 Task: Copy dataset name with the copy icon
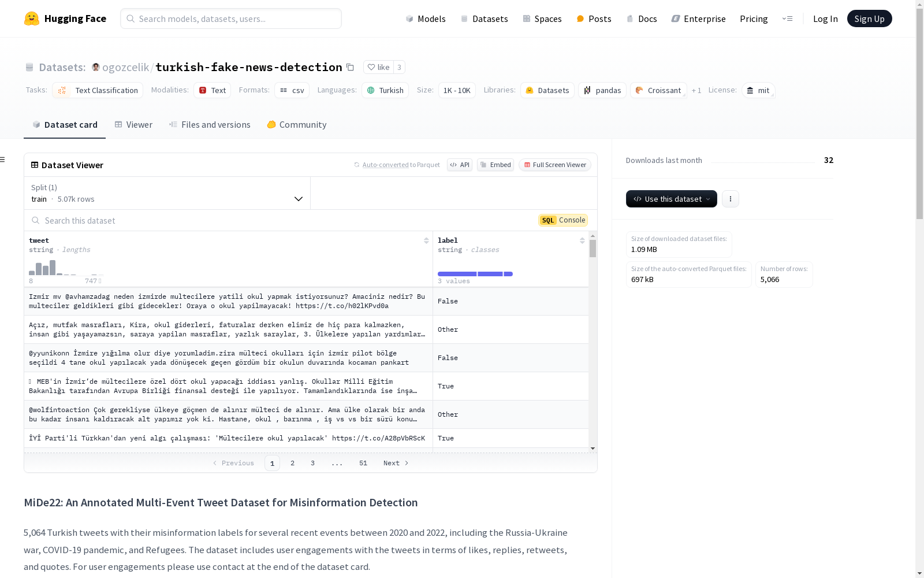(350, 67)
